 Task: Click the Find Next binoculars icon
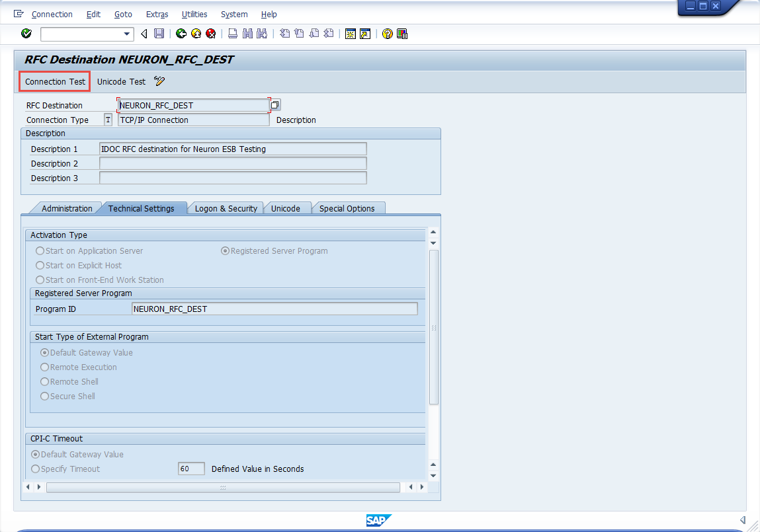pos(262,34)
